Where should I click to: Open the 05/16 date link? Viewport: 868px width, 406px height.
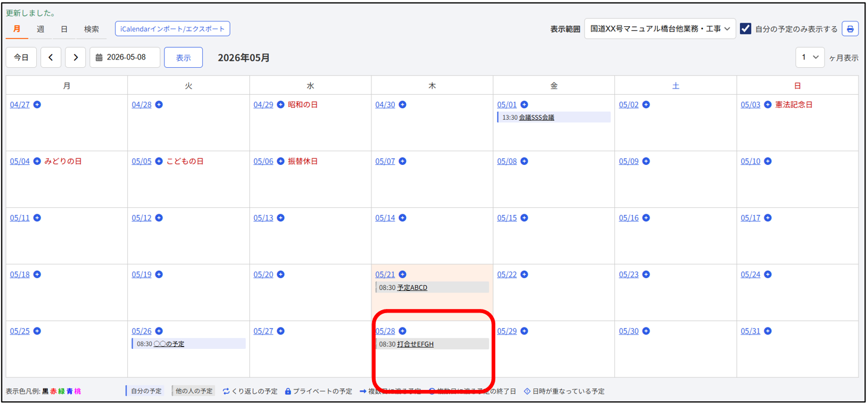tap(629, 218)
